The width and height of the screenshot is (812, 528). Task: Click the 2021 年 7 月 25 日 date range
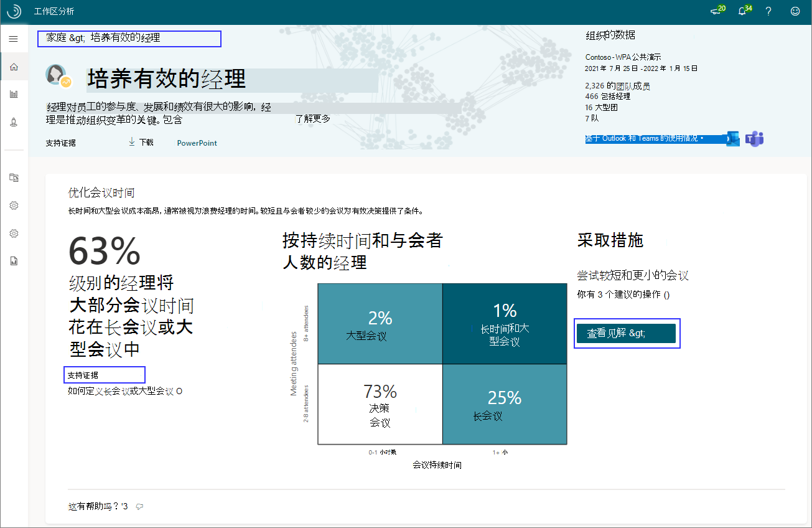click(642, 68)
